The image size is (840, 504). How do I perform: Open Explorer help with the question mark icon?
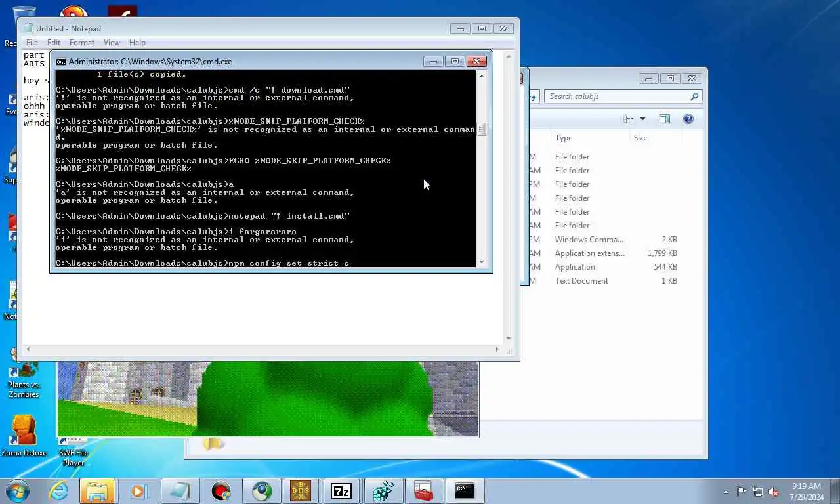(x=688, y=119)
